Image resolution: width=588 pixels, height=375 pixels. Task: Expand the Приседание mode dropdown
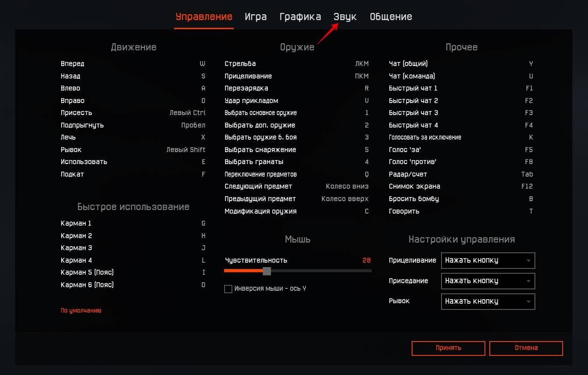(488, 281)
